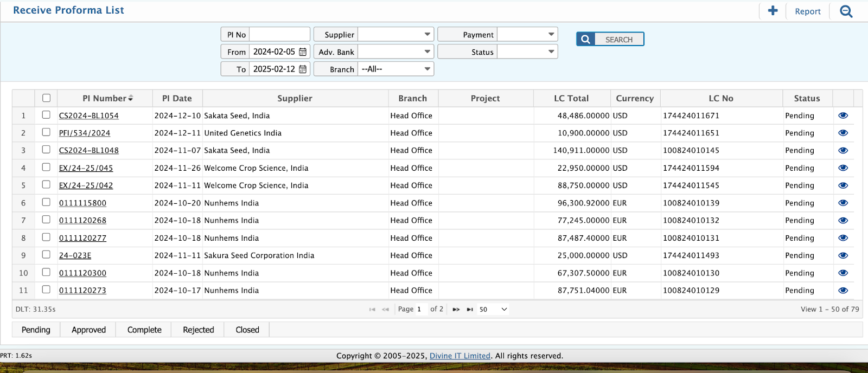The image size is (868, 373).
Task: View details eye icon for EX/24-25/042
Action: pos(843,185)
